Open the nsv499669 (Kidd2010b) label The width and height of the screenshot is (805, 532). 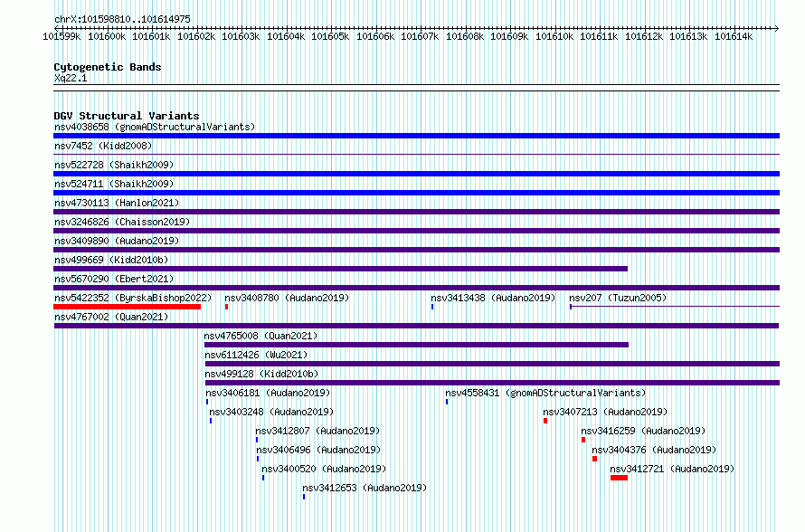pyautogui.click(x=111, y=260)
